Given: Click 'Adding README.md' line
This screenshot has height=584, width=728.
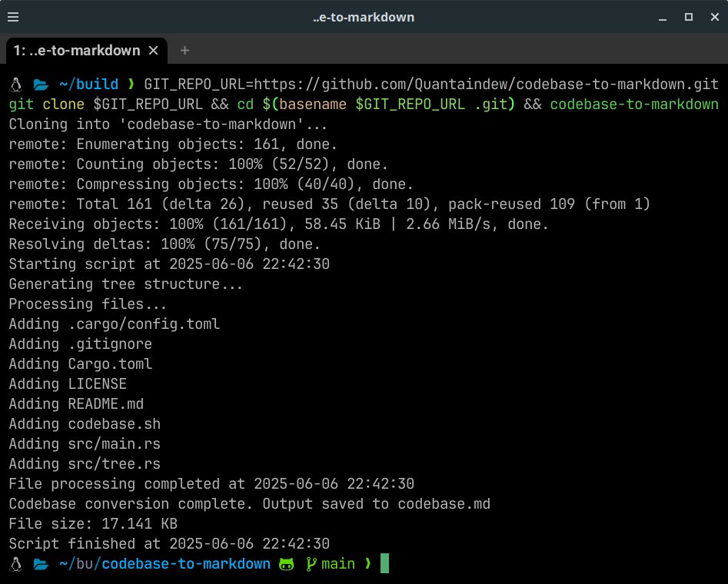Looking at the screenshot, I should pyautogui.click(x=76, y=403).
